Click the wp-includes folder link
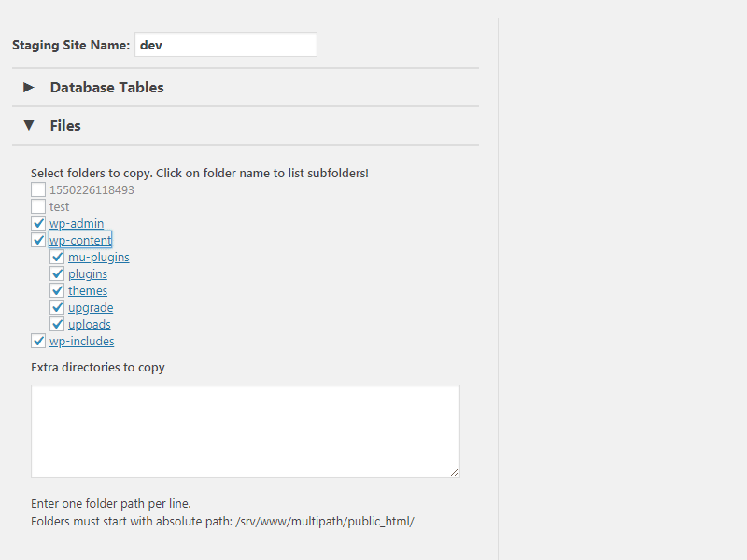 pyautogui.click(x=81, y=341)
